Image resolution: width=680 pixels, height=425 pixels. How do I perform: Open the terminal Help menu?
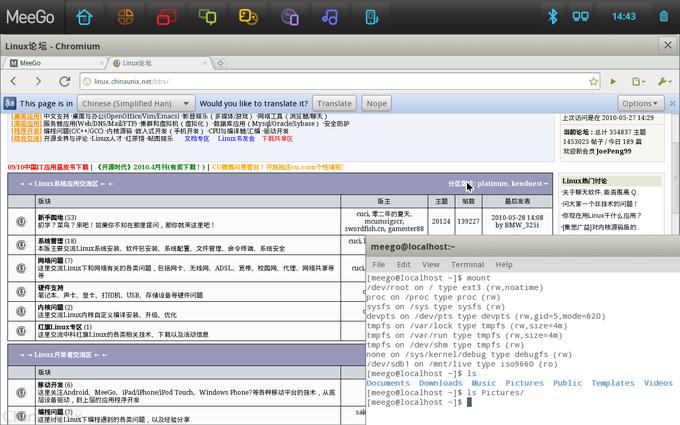pos(504,264)
